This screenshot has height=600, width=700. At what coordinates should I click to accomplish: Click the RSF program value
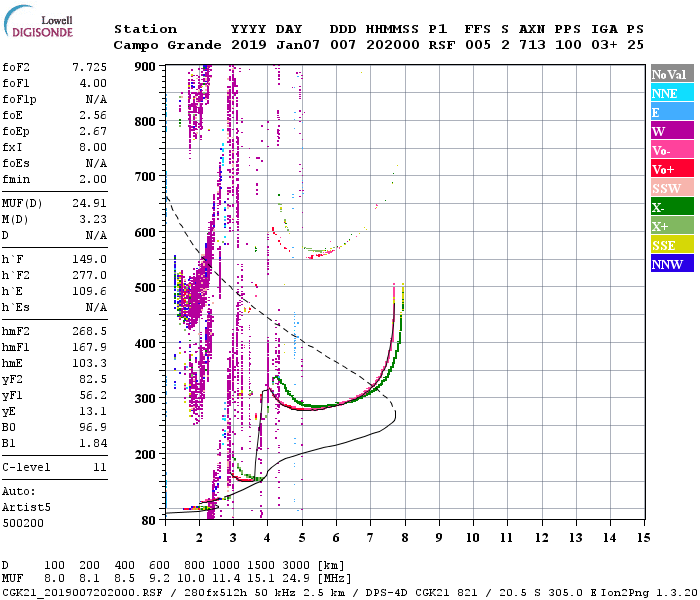[442, 45]
